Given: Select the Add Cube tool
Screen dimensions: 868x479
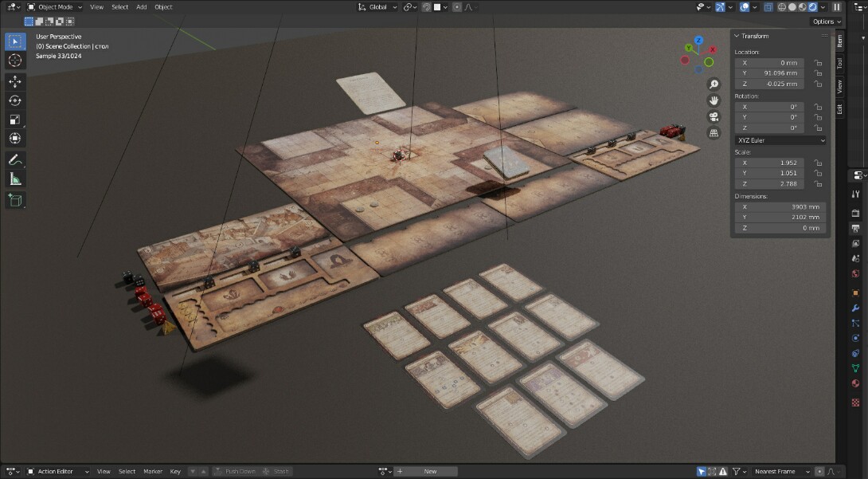Looking at the screenshot, I should tap(15, 200).
